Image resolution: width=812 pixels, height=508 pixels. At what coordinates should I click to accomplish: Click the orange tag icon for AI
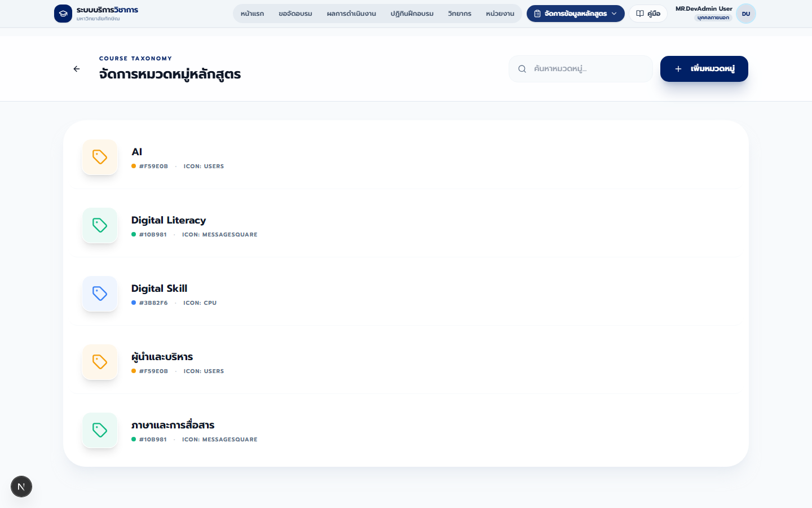(x=100, y=157)
